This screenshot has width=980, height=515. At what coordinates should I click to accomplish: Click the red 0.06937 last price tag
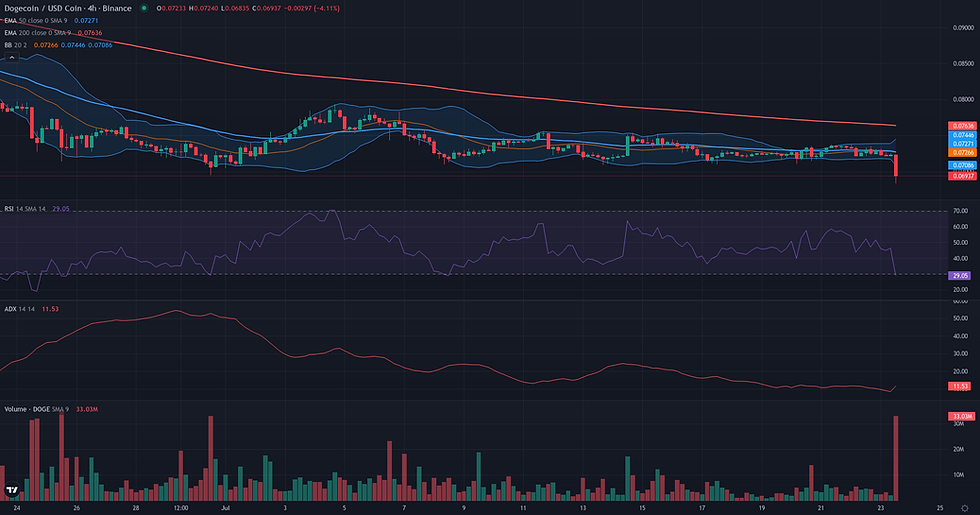(962, 176)
